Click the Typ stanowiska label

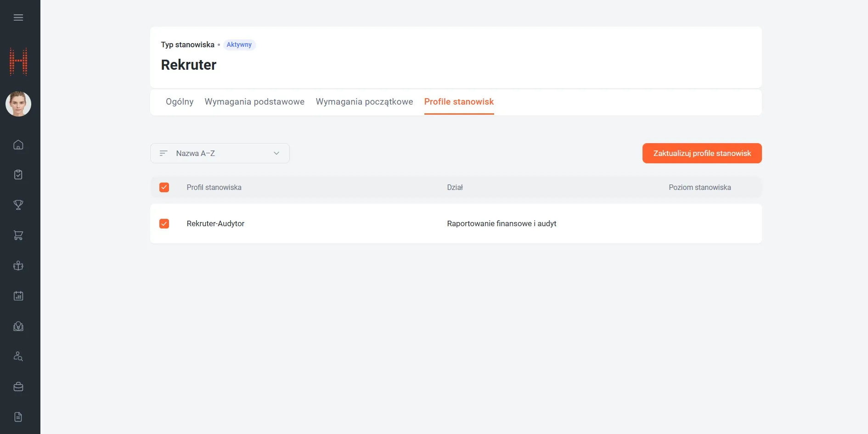(x=187, y=45)
